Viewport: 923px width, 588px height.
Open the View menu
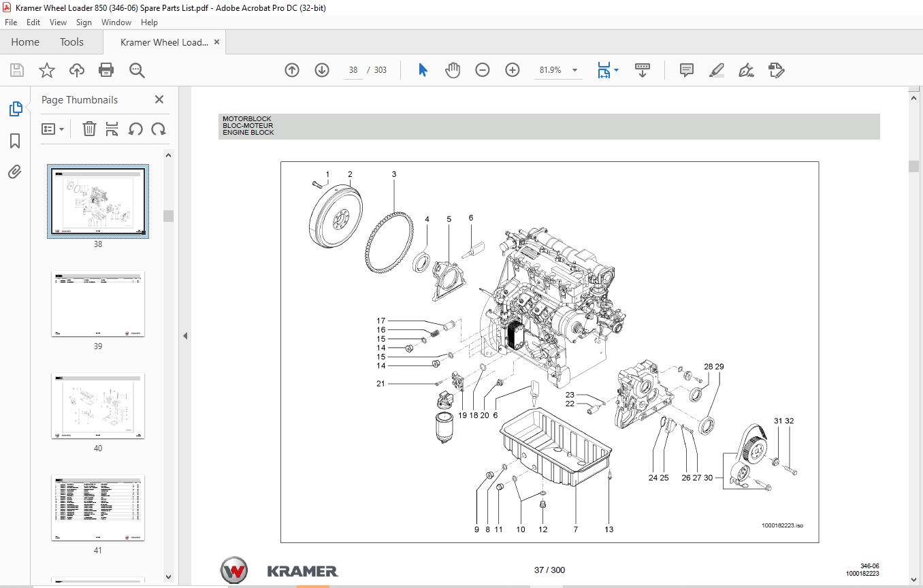(x=58, y=22)
